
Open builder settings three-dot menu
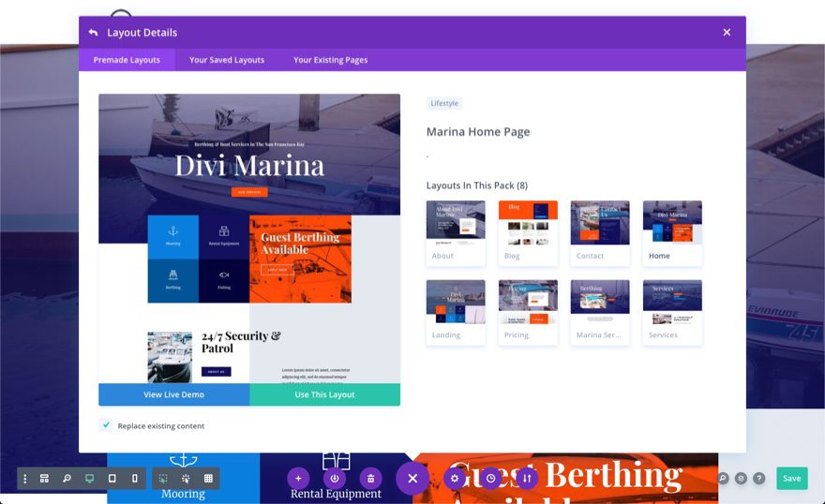coord(24,479)
